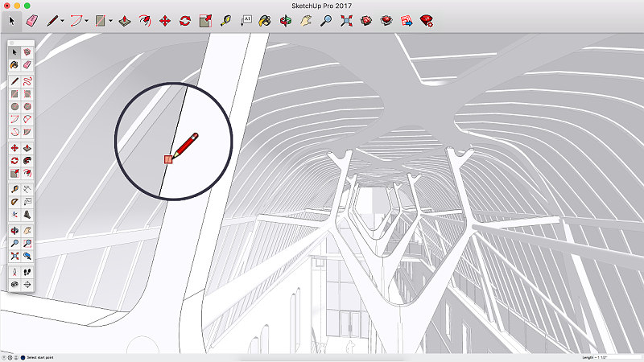This screenshot has width=644, height=362.
Task: Expand the Shape tool dropdown arrow
Action: tap(110, 20)
